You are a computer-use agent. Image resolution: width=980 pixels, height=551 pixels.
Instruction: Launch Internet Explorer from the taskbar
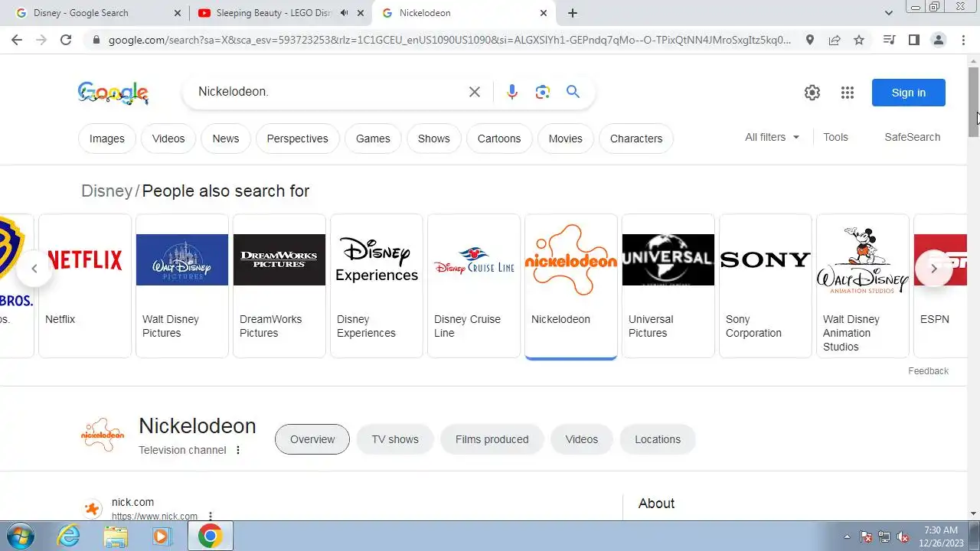click(x=69, y=536)
